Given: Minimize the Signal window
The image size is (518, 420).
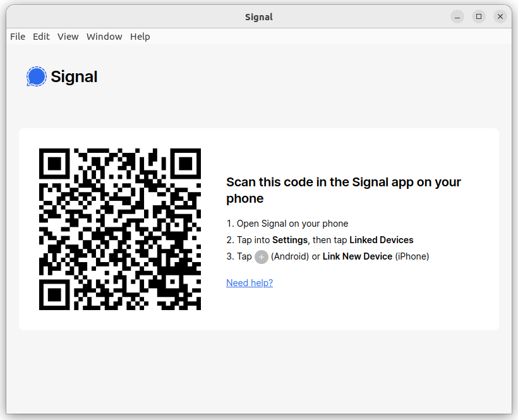Looking at the screenshot, I should pos(457,16).
